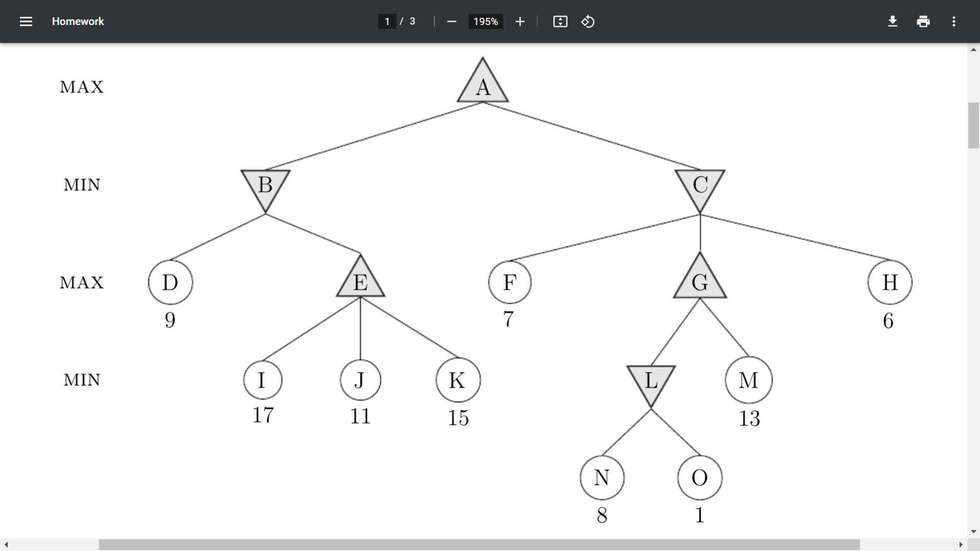Click the fit to page icon

point(560,21)
